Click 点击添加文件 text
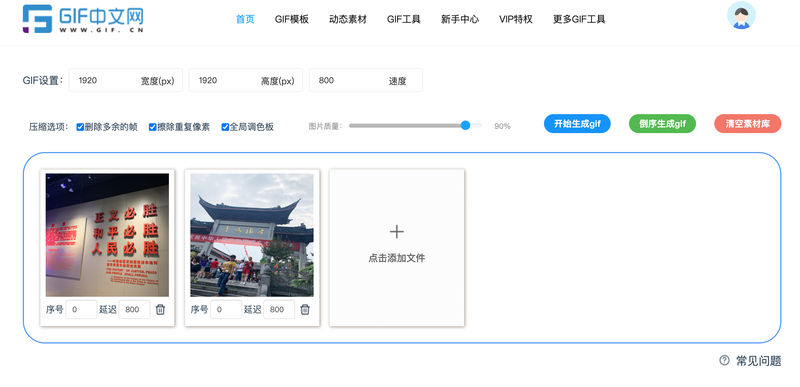 coord(396,258)
